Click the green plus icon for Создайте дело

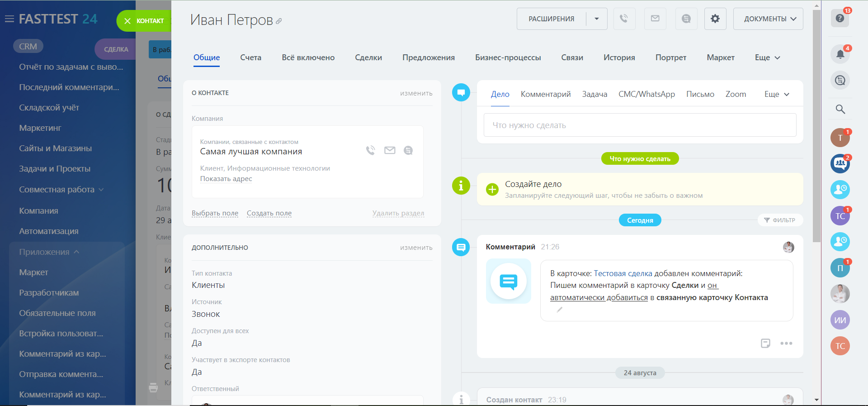point(492,189)
